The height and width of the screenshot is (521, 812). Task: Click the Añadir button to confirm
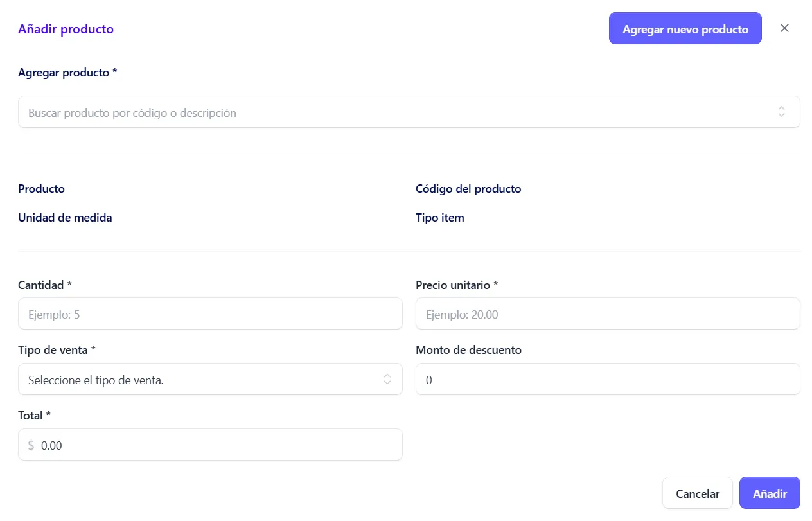770,493
